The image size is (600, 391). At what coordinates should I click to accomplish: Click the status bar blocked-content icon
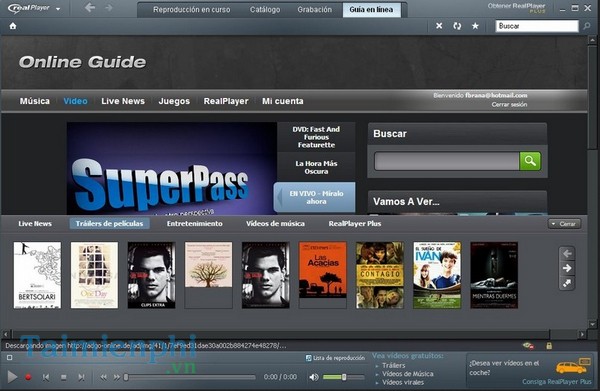(x=528, y=346)
